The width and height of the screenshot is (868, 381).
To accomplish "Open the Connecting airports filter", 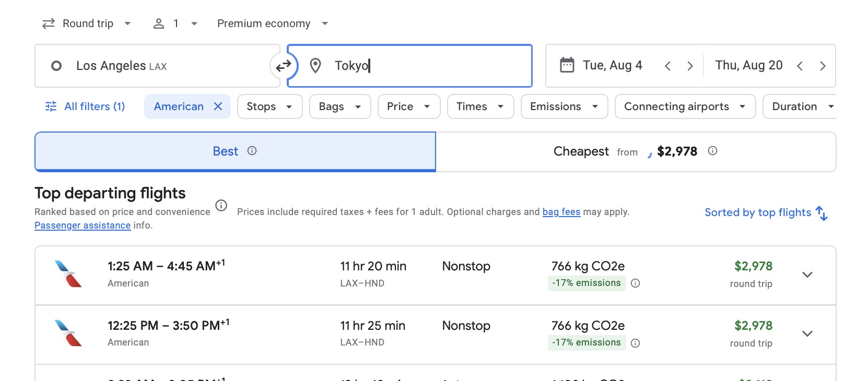I will coord(685,106).
